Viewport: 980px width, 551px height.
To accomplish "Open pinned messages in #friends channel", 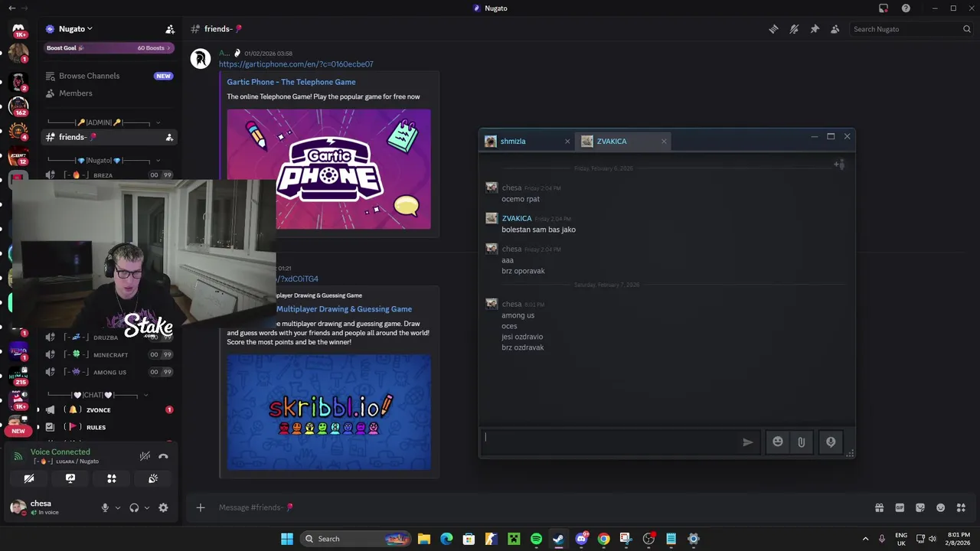I will (x=815, y=29).
